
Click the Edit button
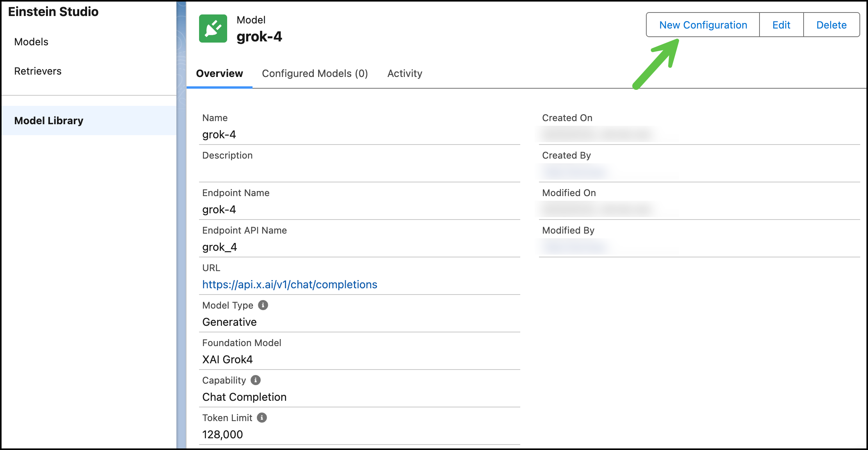[x=781, y=25]
